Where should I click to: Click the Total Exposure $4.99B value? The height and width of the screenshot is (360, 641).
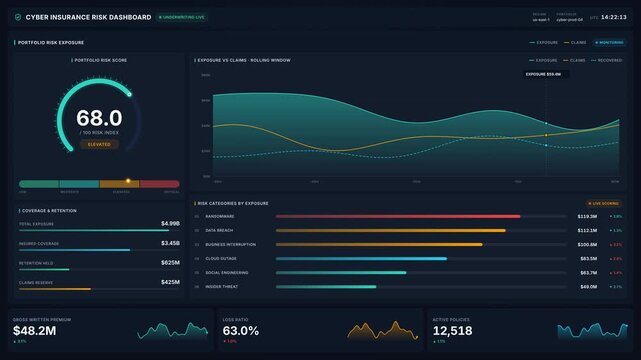point(170,224)
